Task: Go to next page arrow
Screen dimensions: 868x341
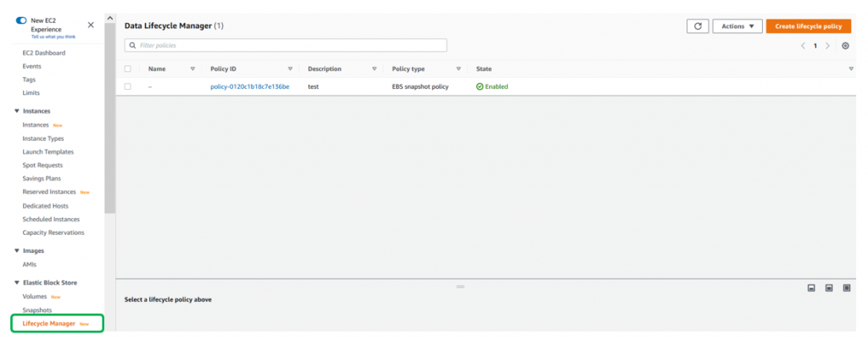Action: (827, 46)
